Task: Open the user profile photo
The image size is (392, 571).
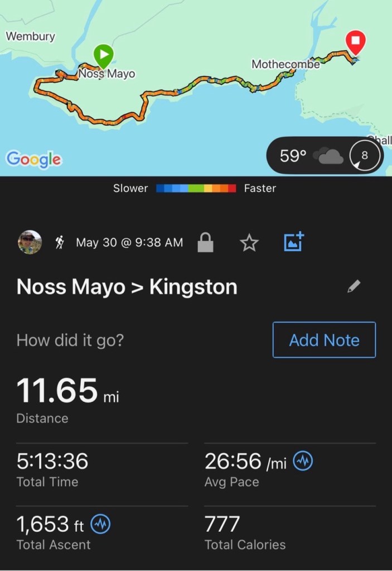Action: tap(30, 242)
